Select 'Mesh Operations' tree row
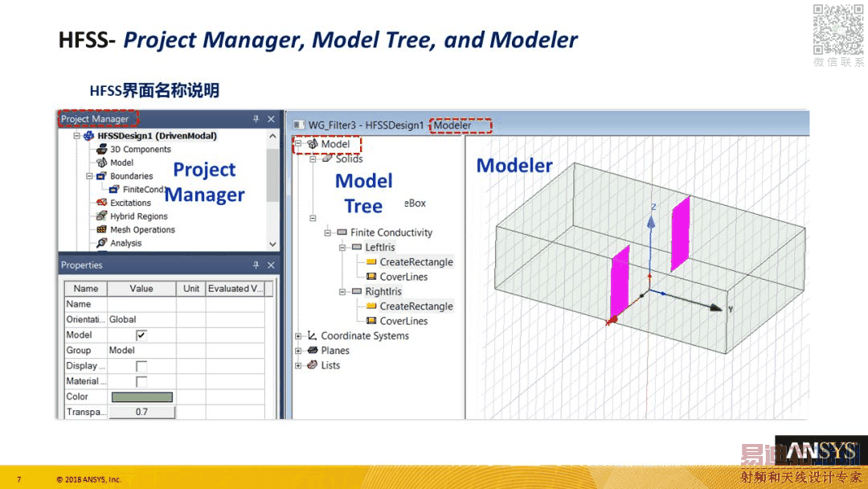 tap(142, 230)
